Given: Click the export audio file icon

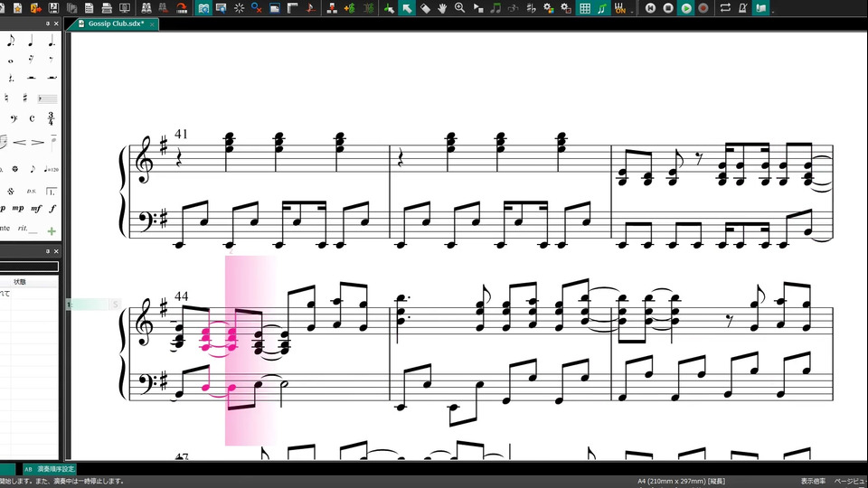Looking at the screenshot, I should coord(36,8).
